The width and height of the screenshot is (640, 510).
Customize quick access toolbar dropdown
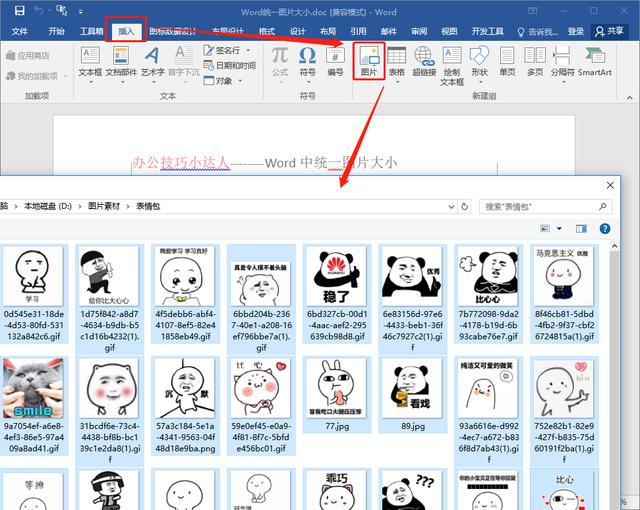80,11
